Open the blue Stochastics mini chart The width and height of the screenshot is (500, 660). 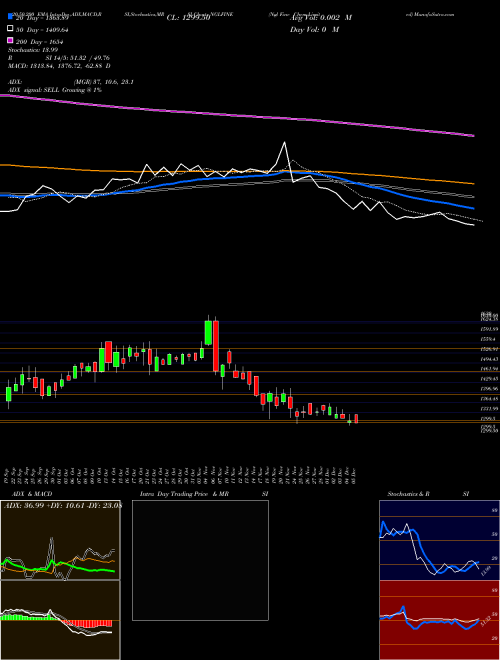(439, 540)
